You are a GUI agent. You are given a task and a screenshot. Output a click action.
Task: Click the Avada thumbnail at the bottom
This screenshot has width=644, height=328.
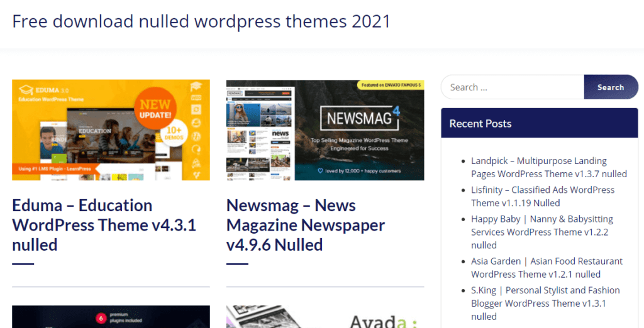point(325,317)
